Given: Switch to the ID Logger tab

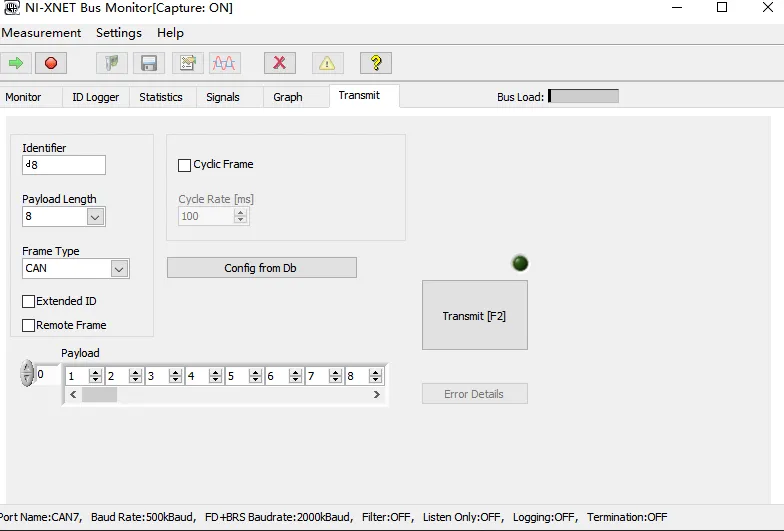Looking at the screenshot, I should (x=96, y=97).
